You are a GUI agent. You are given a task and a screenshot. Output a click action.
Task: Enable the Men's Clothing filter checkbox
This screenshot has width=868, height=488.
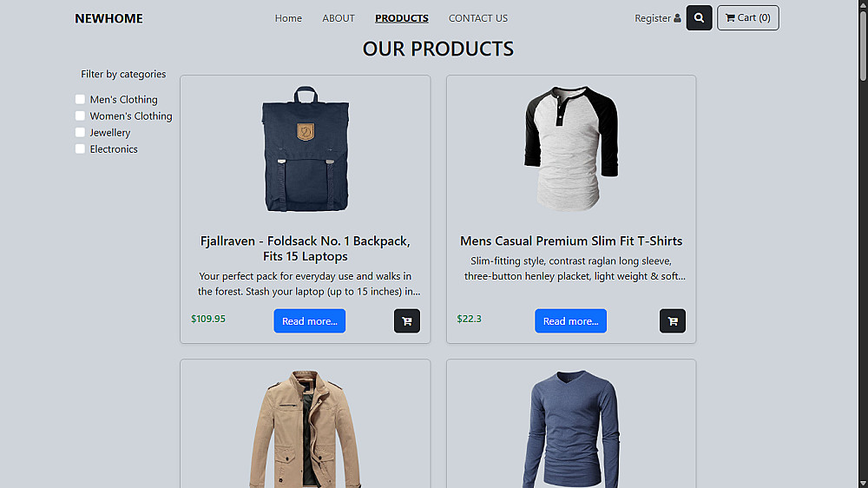81,100
